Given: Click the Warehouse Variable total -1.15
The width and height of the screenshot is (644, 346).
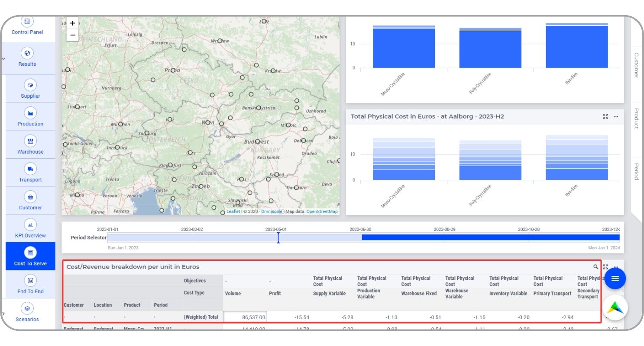Looking at the screenshot, I should coord(479,317).
